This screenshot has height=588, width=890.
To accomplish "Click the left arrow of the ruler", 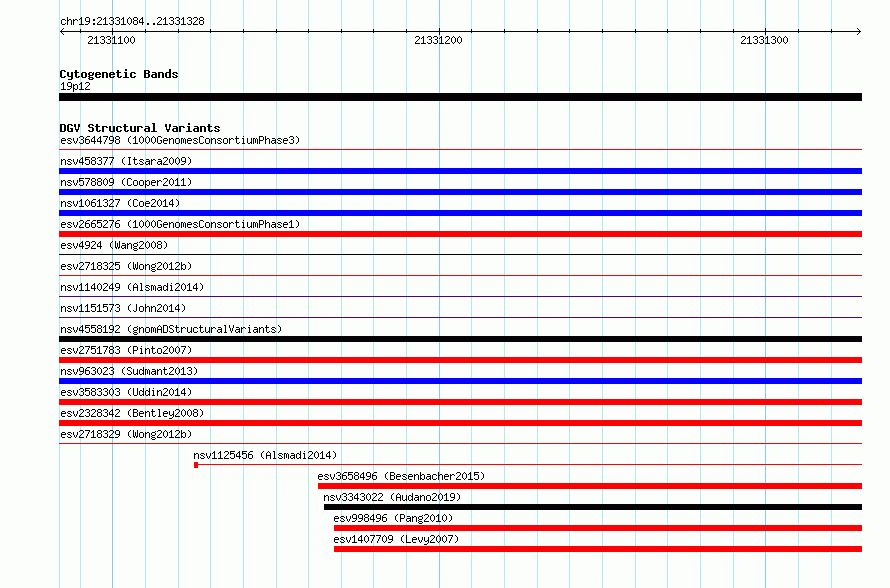I will pyautogui.click(x=62, y=32).
